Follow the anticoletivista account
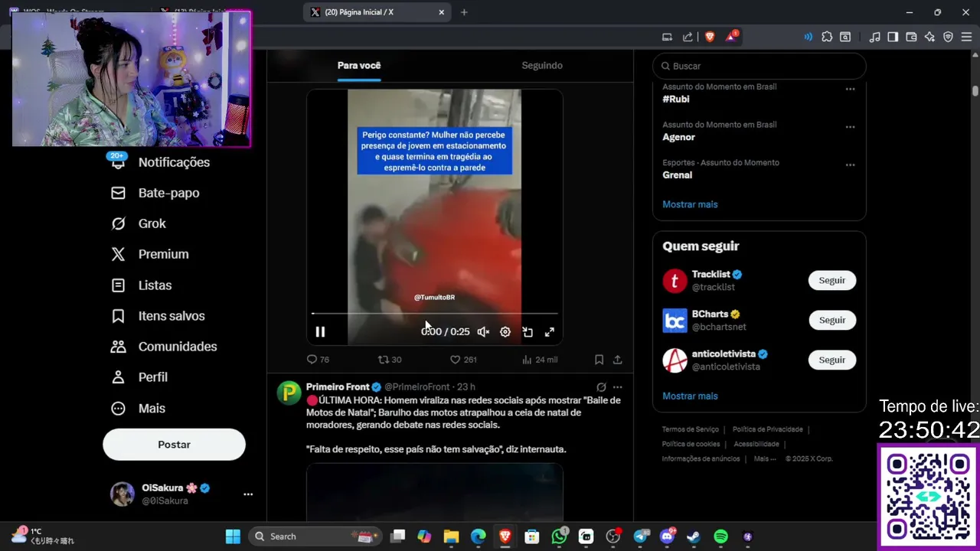 pyautogui.click(x=832, y=360)
